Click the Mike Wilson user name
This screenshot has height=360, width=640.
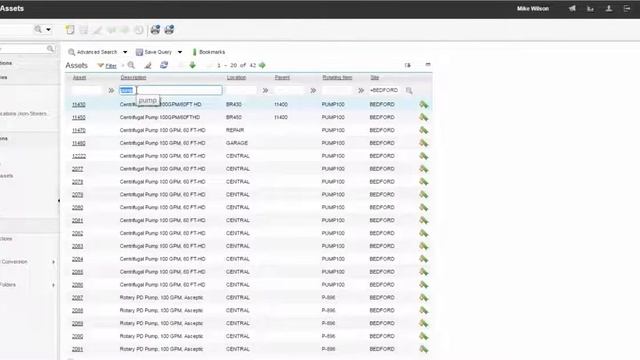(533, 9)
